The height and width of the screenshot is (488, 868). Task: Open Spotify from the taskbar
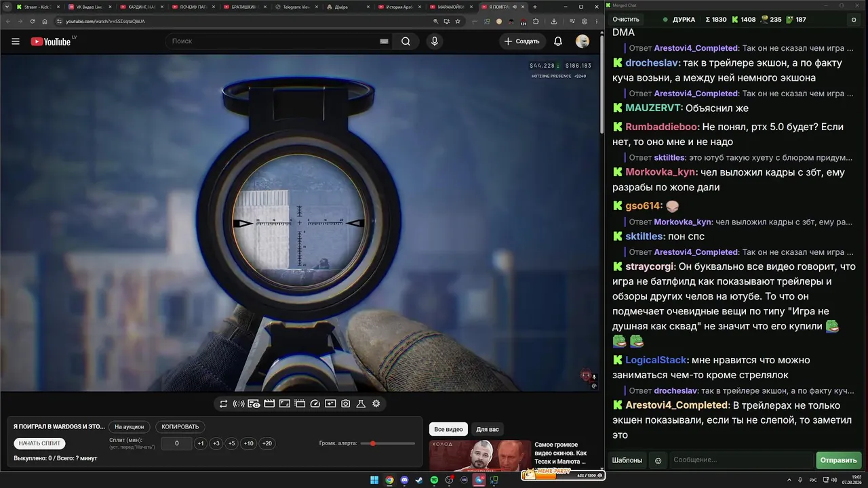click(435, 481)
